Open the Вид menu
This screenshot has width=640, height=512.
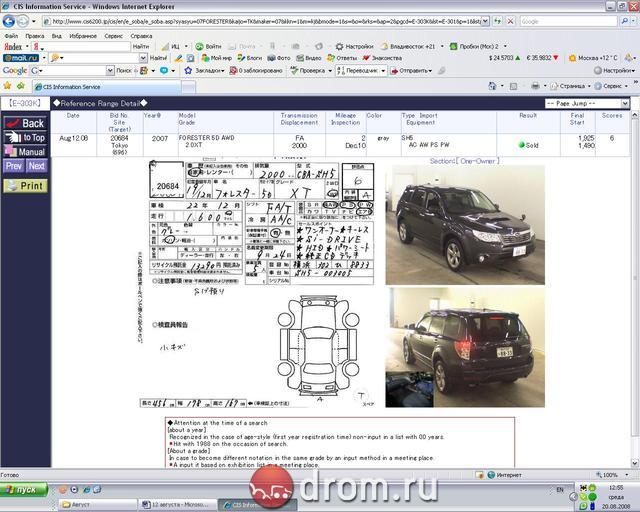(x=57, y=36)
